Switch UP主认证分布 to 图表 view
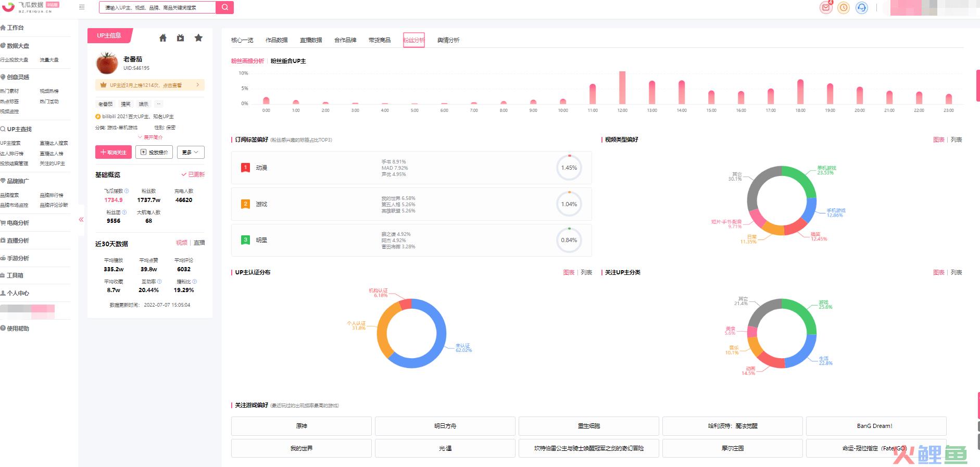 [x=569, y=272]
